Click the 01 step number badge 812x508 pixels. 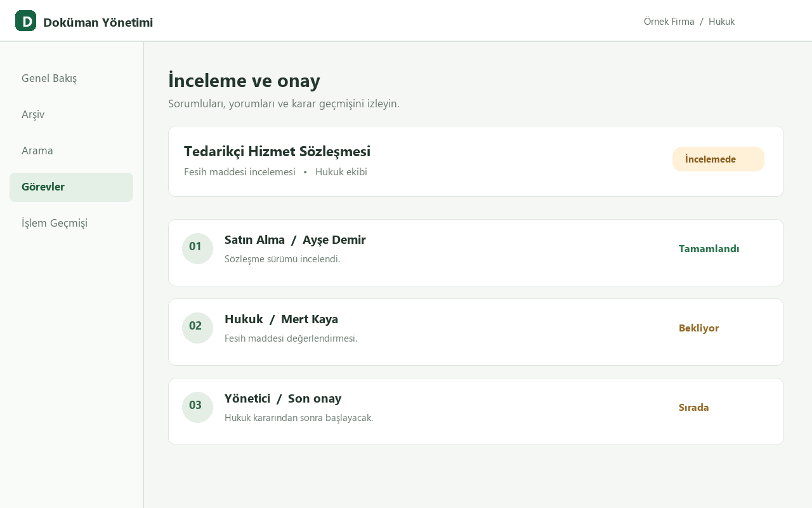[x=197, y=248]
